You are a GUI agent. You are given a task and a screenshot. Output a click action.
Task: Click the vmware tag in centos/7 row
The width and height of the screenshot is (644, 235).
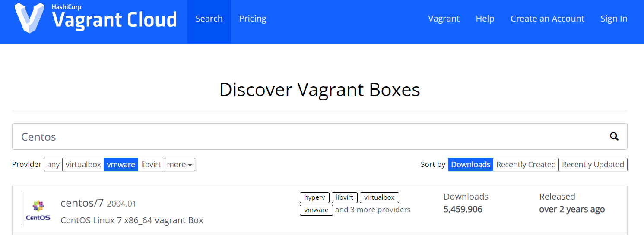click(x=316, y=210)
